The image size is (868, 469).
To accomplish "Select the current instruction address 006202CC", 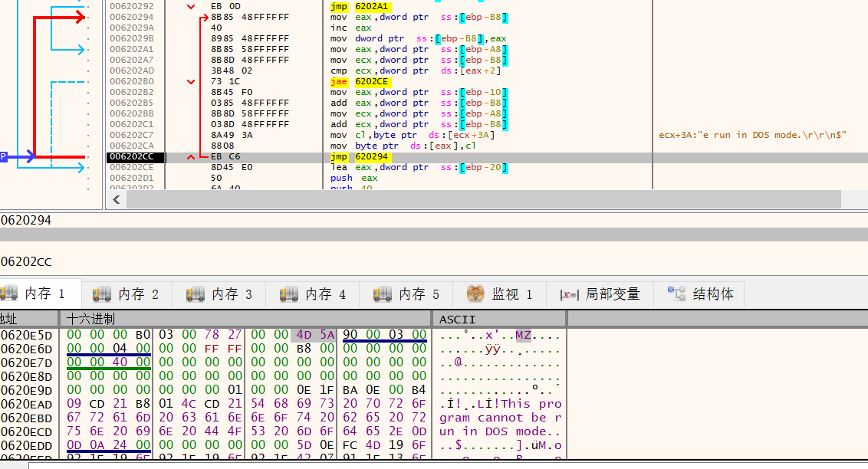I will point(132,156).
